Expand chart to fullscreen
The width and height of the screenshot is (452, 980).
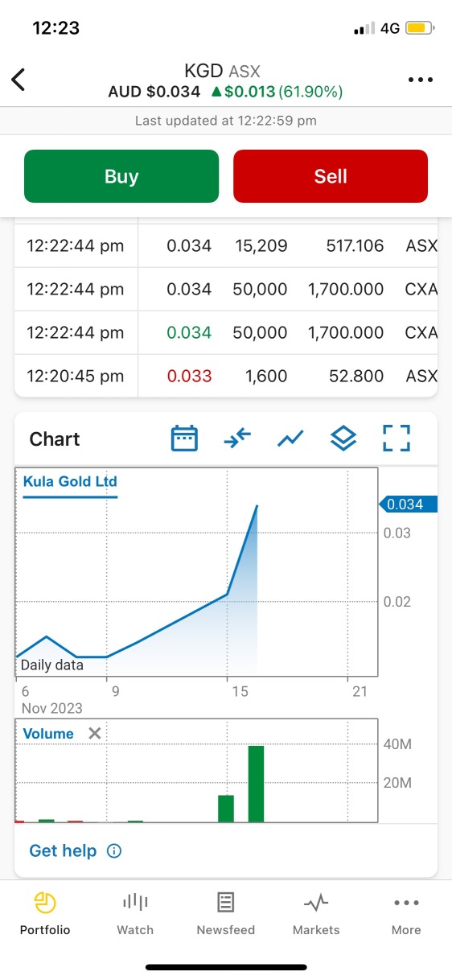(x=397, y=439)
